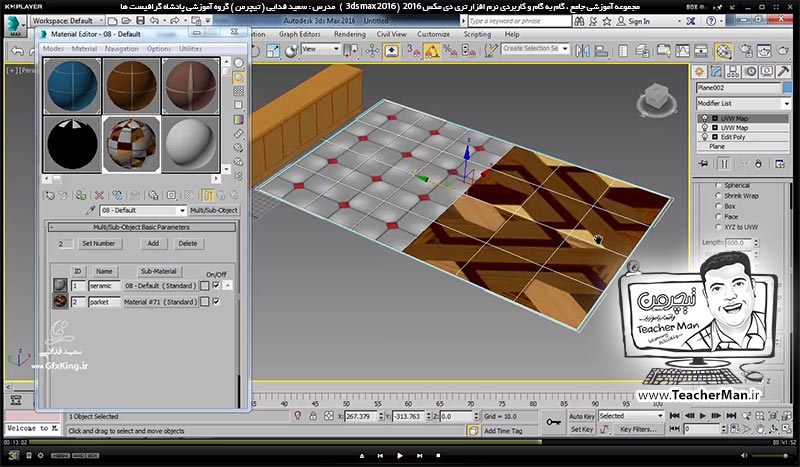The height and width of the screenshot is (467, 800).
Task: Open Customize menu
Action: tap(433, 34)
